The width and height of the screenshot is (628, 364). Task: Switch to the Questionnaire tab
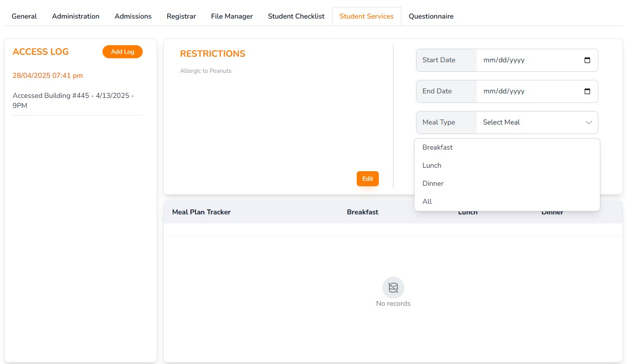(x=431, y=16)
